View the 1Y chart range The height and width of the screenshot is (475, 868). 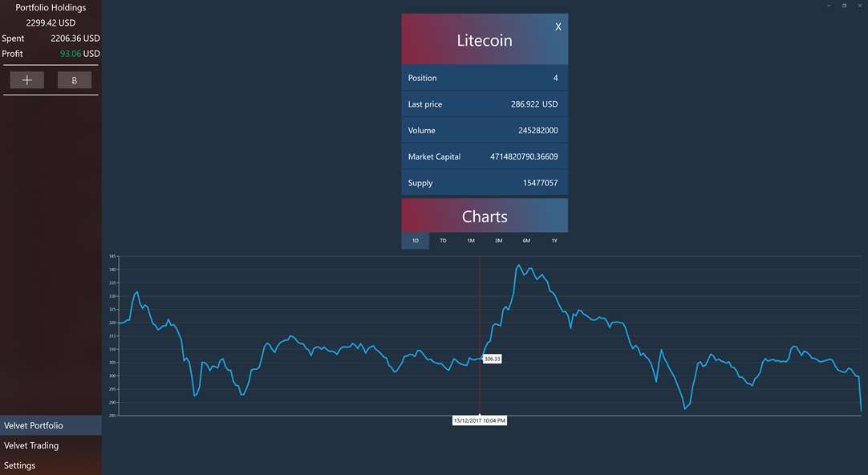[554, 241]
